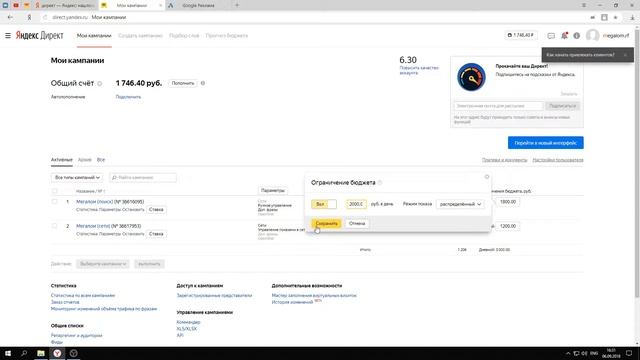Click the speedometer Direct promo image
The width and height of the screenshot is (640, 360).
(471, 77)
